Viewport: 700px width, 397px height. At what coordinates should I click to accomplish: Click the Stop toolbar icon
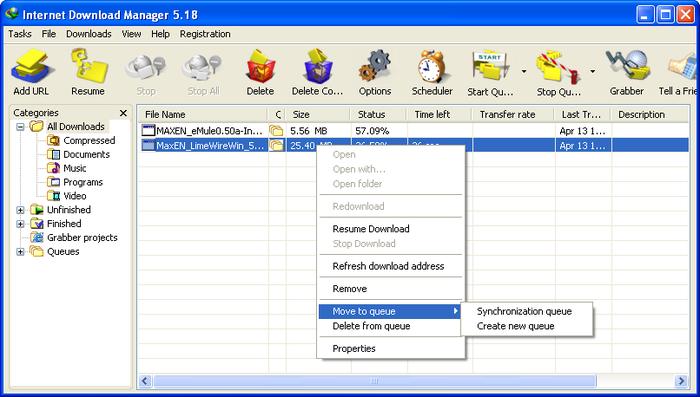point(146,68)
